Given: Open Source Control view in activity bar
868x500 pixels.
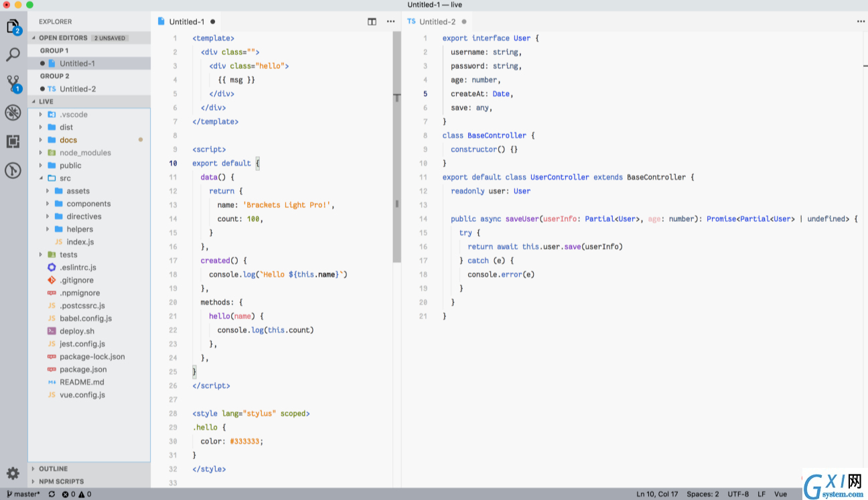Looking at the screenshot, I should tap(13, 84).
